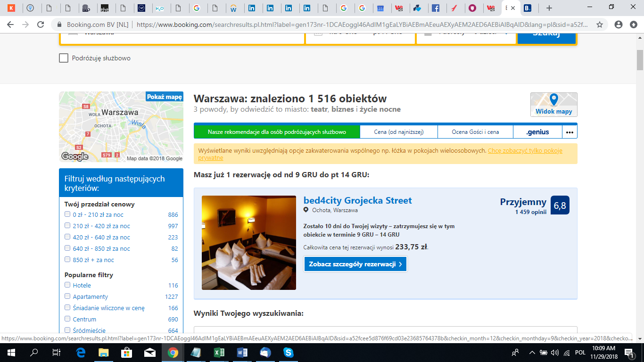644x362 pixels.
Task: Show hidden system tray icons
Action: 532,353
